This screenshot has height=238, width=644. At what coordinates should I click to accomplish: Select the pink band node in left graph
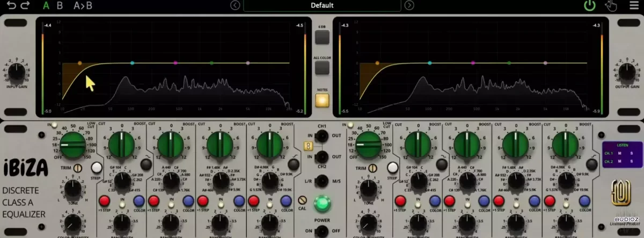(x=248, y=63)
